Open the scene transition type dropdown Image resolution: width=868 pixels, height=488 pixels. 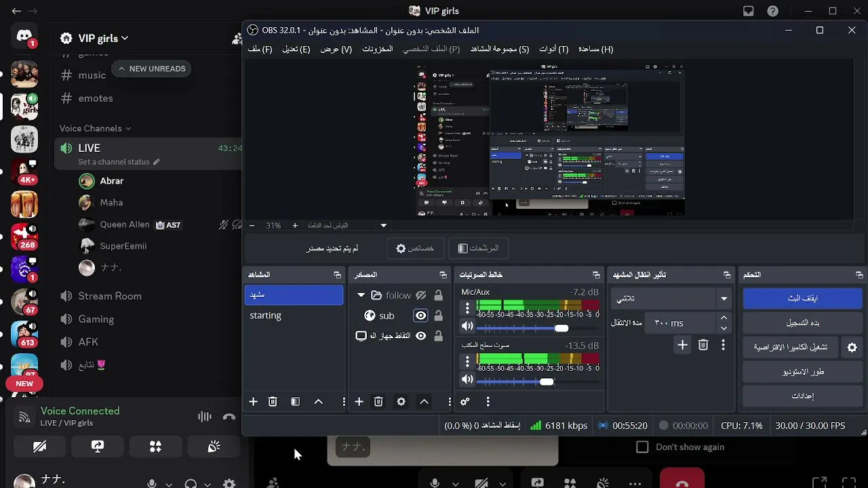[672, 298]
